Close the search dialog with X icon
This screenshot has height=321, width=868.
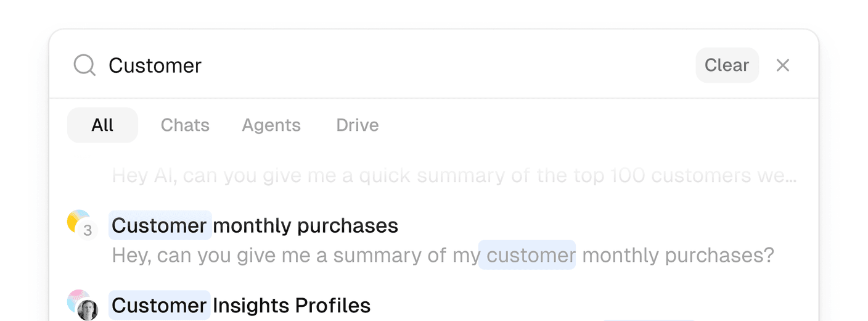[x=782, y=65]
